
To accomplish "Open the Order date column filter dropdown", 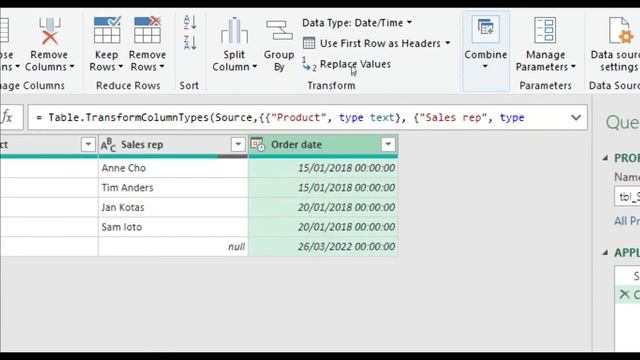I will [388, 144].
